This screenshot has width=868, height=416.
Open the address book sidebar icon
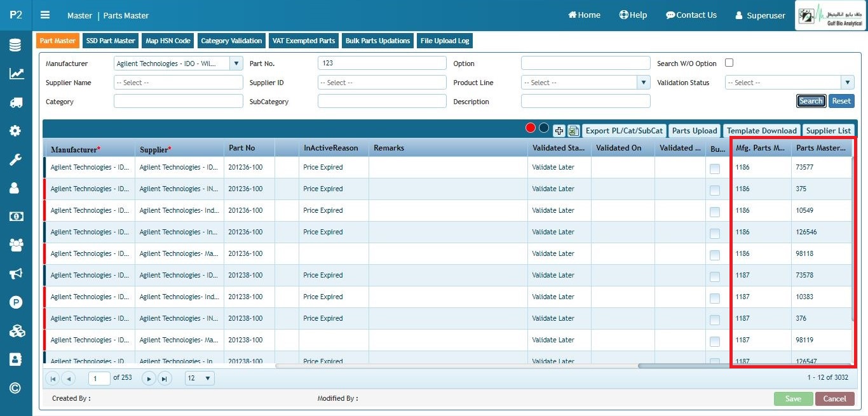point(16,359)
